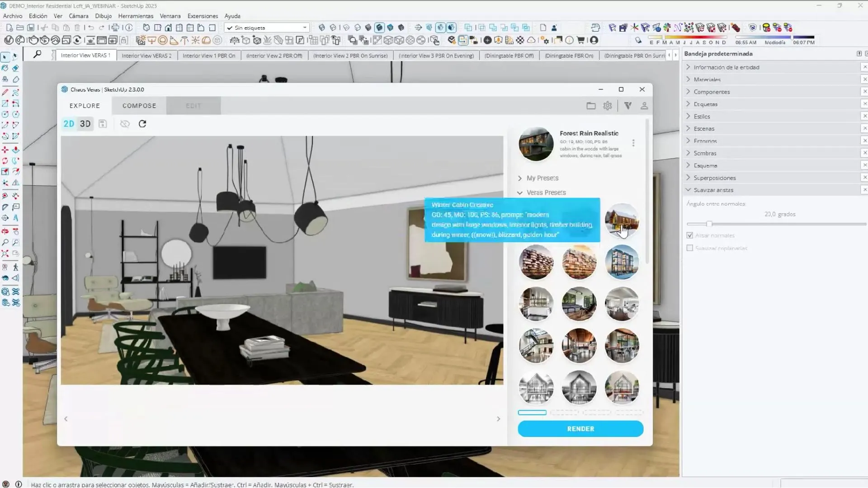Click the Undo toolbar icon
Viewport: 868px width, 488px height.
coord(91,28)
